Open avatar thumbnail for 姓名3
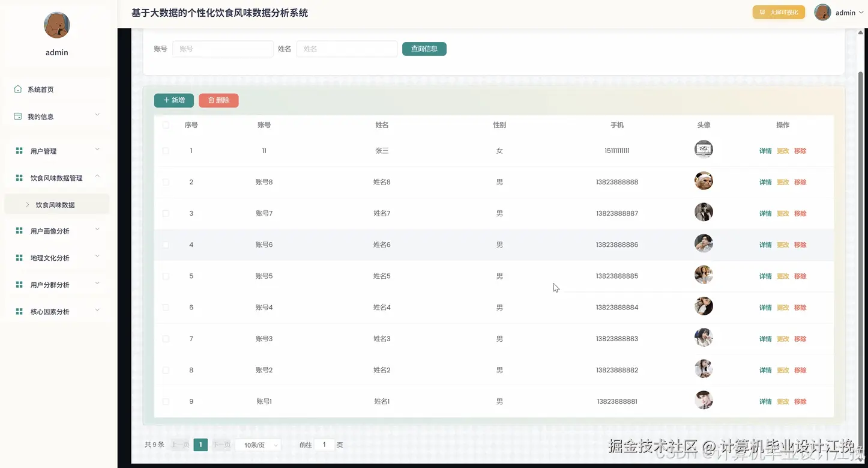 pyautogui.click(x=704, y=338)
